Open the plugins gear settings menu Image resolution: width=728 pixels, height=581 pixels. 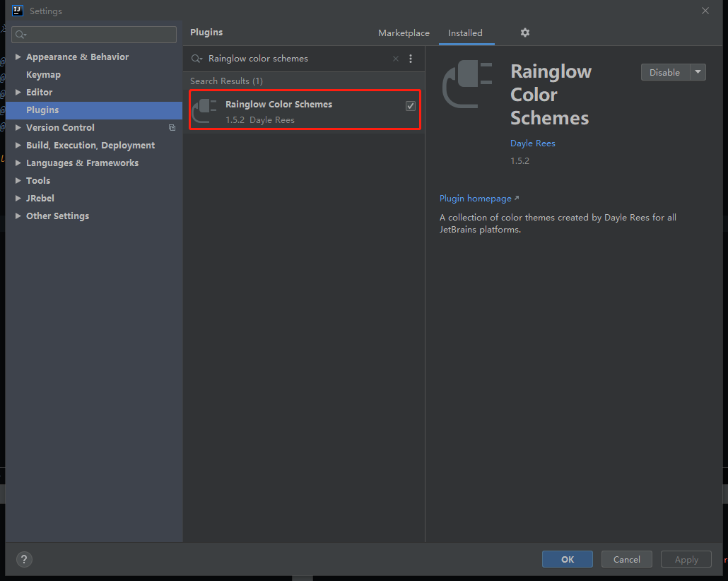coord(524,33)
